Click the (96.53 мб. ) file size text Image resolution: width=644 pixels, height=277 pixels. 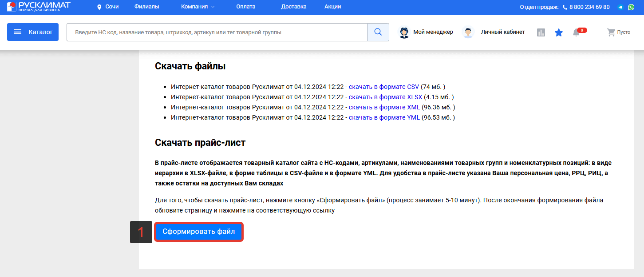[439, 117]
